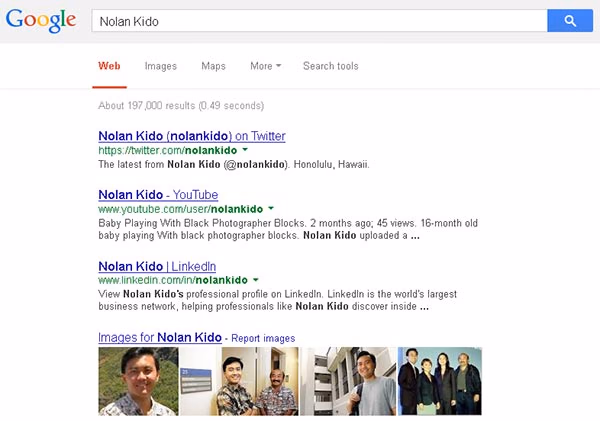
Task: Click the LinkedIn professional profile snippet text
Action: point(277,300)
